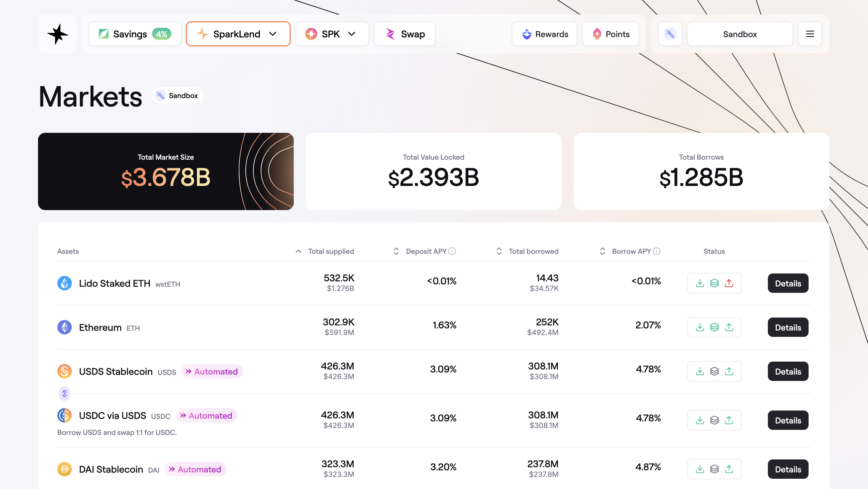Click the Spark star logo

57,34
